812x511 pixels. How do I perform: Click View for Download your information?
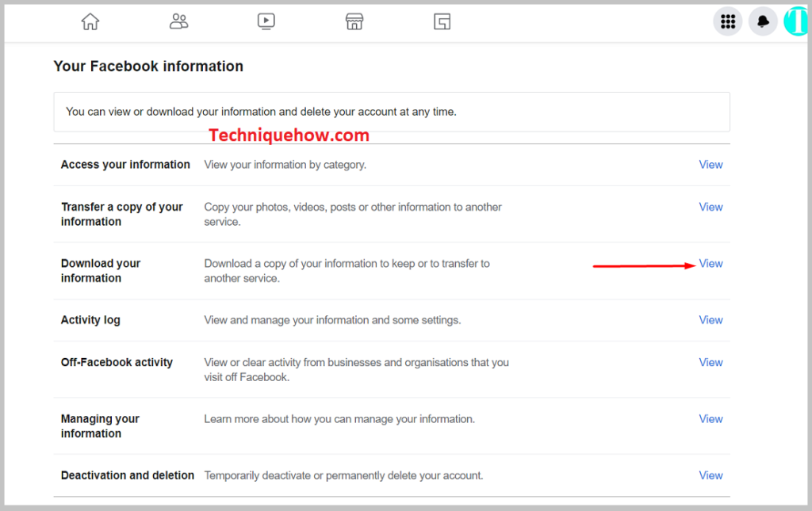pyautogui.click(x=710, y=263)
